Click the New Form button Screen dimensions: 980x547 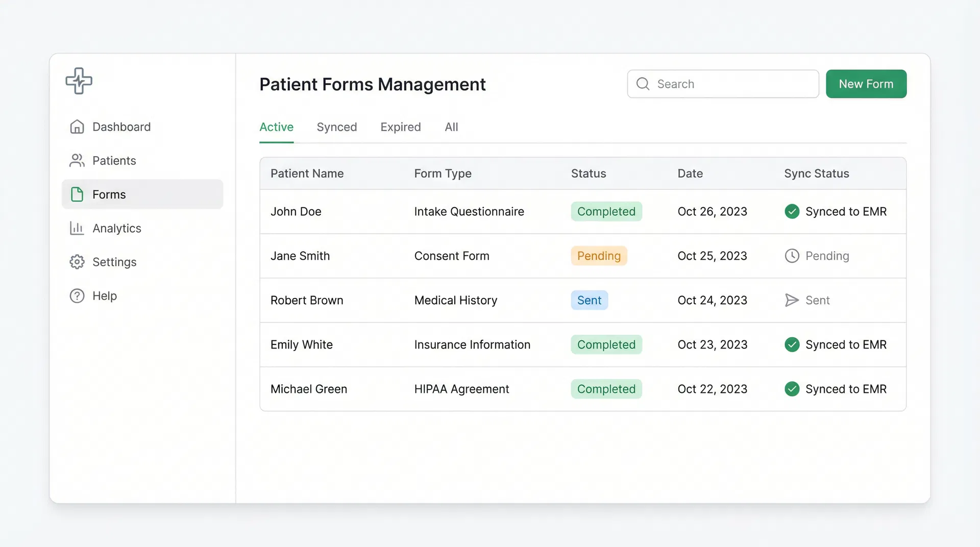866,84
